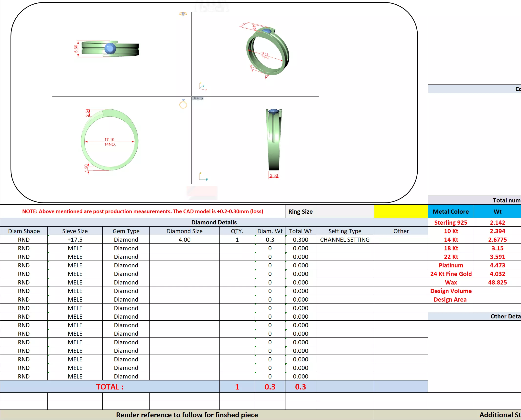Select the Platinum weight value 4.473
Screen dimensions: 521x420
[497, 265]
